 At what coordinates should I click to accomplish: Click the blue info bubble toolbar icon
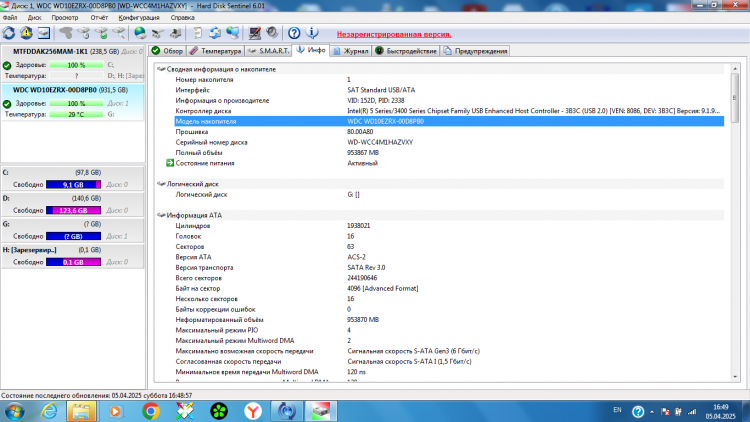click(312, 33)
